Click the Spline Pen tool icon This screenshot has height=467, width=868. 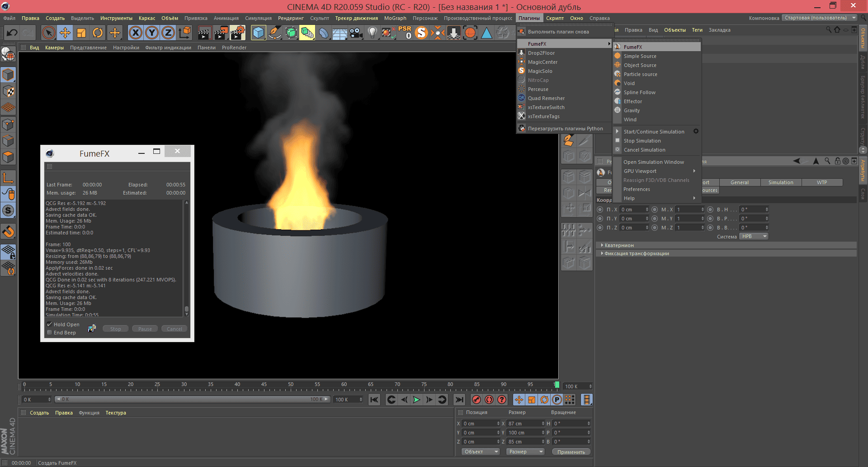pos(274,33)
